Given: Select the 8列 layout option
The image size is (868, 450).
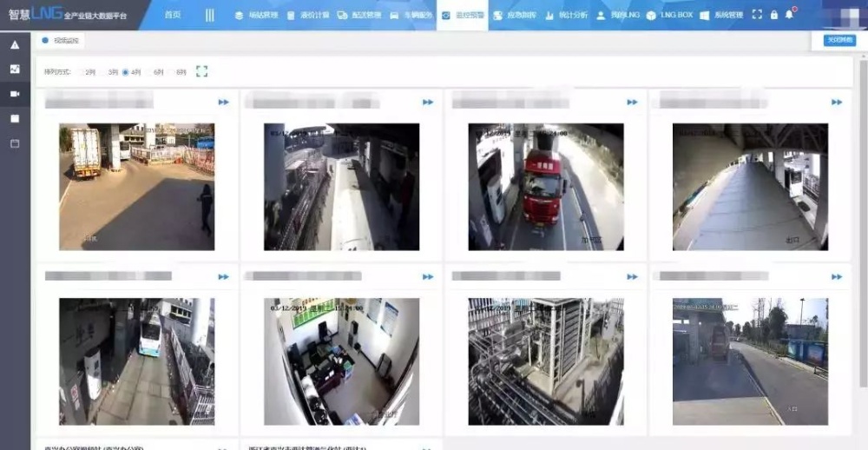Looking at the screenshot, I should click(x=178, y=72).
